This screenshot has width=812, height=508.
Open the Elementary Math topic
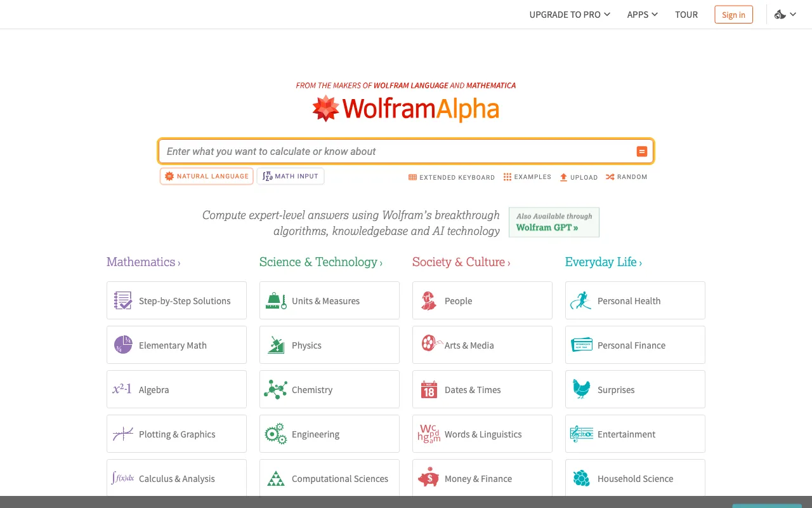click(x=176, y=345)
